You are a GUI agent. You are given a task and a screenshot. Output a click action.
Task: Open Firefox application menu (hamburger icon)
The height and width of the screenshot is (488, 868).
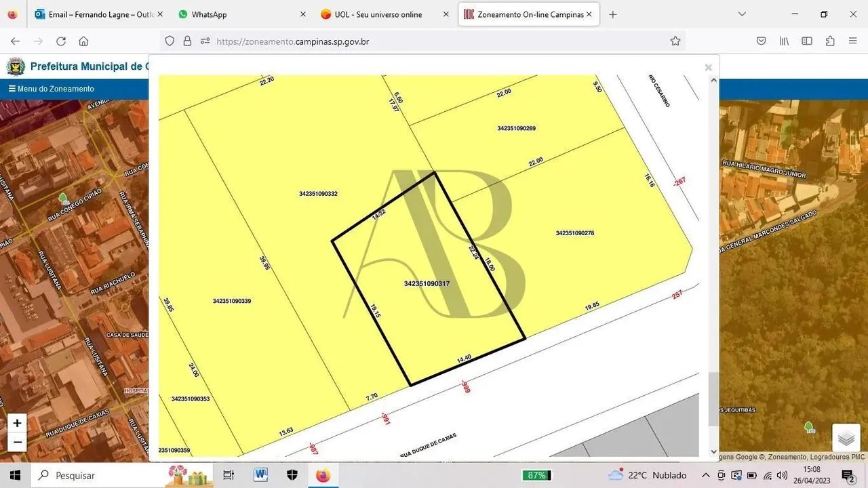[854, 41]
